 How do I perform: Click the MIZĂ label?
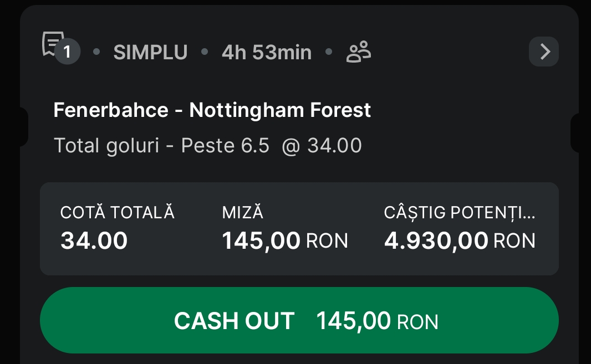pos(242,212)
